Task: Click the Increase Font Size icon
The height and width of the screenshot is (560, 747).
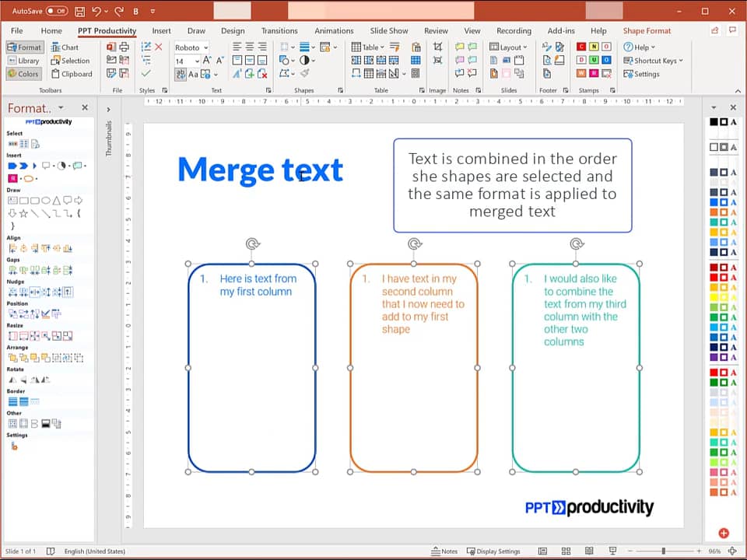Action: point(208,61)
